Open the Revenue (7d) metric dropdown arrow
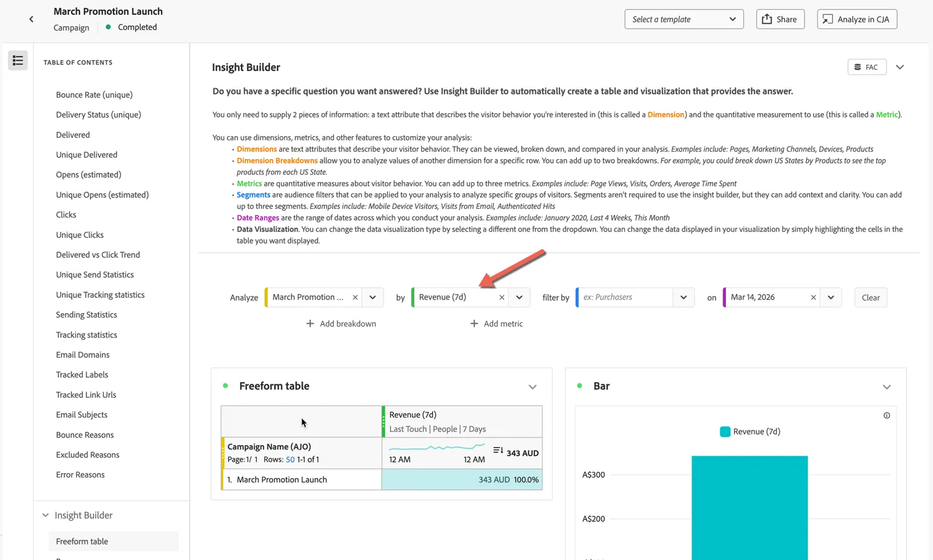The height and width of the screenshot is (560, 933). (520, 297)
